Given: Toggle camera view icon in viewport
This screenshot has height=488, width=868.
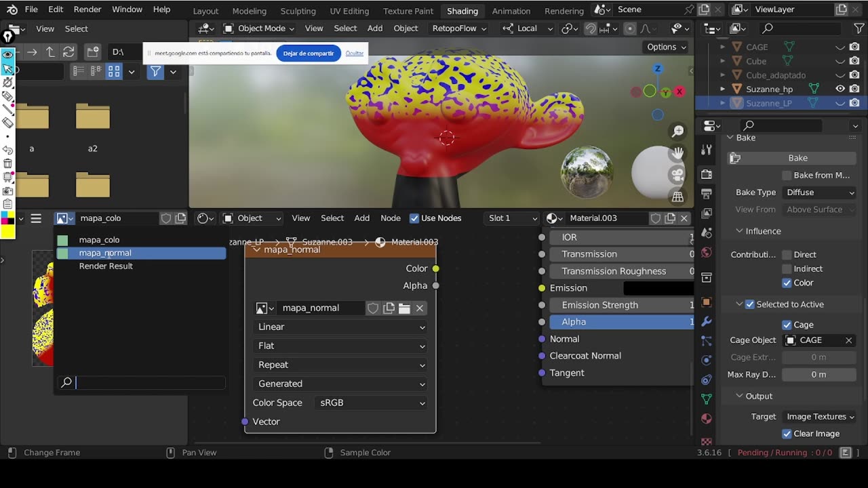Looking at the screenshot, I should click(677, 175).
